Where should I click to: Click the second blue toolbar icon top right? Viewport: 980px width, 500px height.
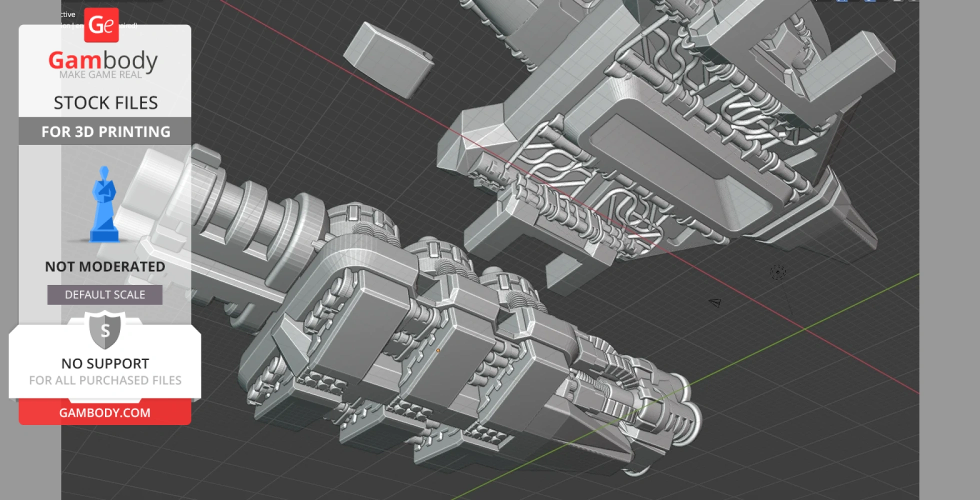[871, 2]
